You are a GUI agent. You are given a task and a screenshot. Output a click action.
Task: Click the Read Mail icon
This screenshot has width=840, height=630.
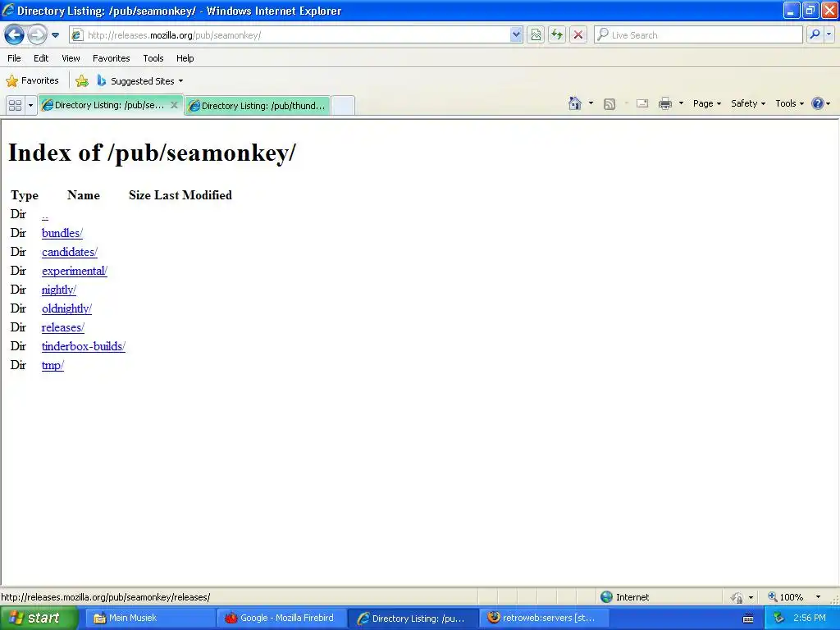coord(641,103)
